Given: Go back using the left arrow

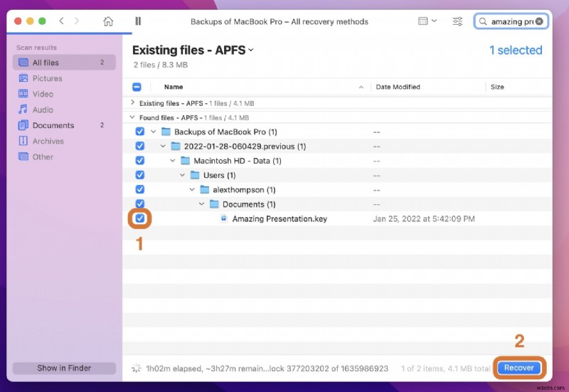Looking at the screenshot, I should tap(61, 21).
